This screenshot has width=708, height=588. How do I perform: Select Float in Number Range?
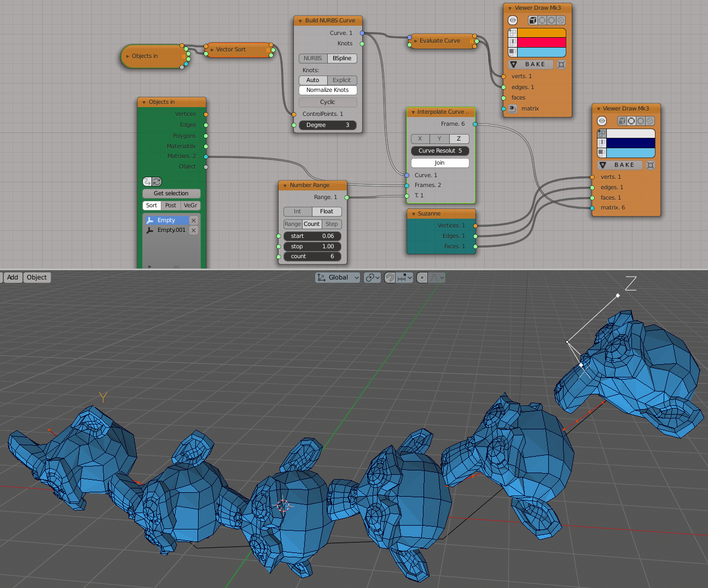(x=327, y=212)
